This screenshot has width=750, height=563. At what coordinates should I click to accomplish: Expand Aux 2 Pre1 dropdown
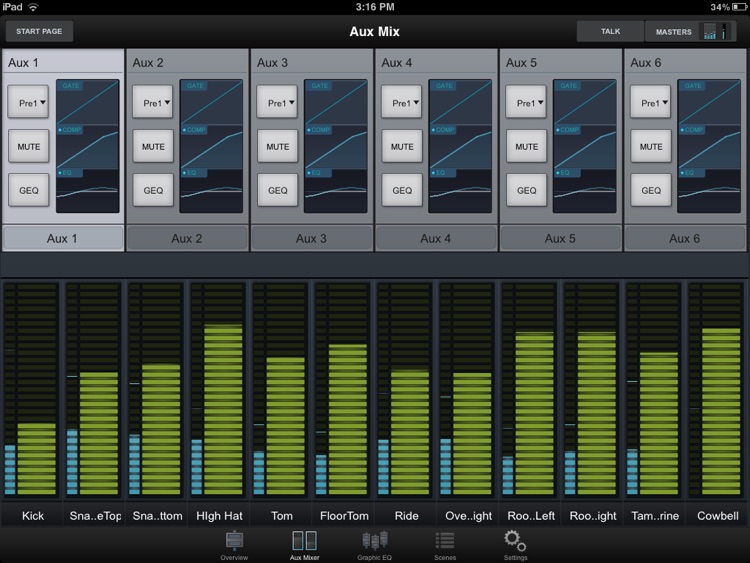click(153, 102)
